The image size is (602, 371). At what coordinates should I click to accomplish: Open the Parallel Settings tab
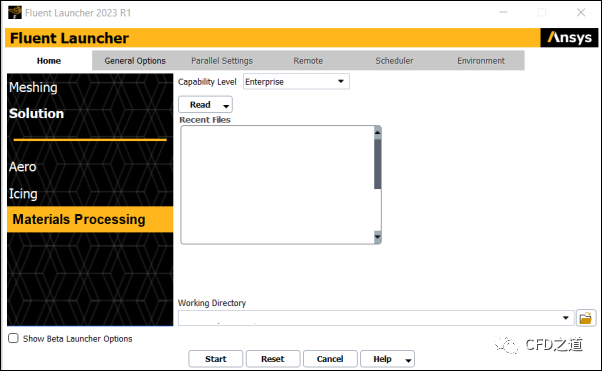222,61
